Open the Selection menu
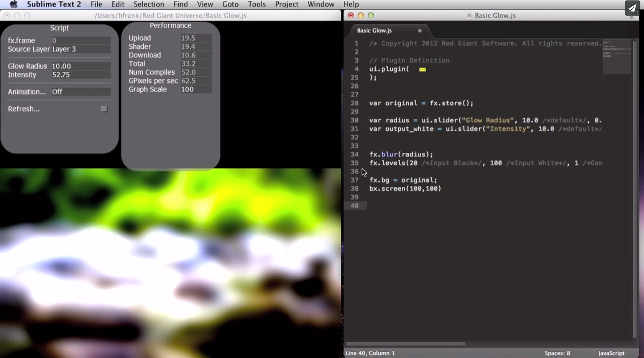Screen dimensions: 644x358 pos(149,4)
